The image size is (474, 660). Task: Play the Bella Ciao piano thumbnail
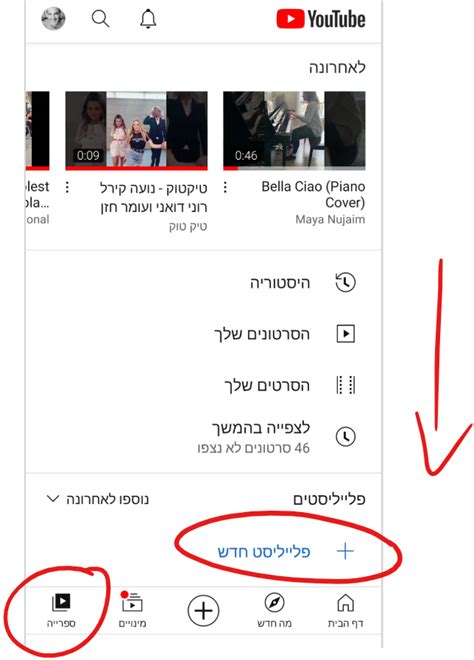click(294, 130)
